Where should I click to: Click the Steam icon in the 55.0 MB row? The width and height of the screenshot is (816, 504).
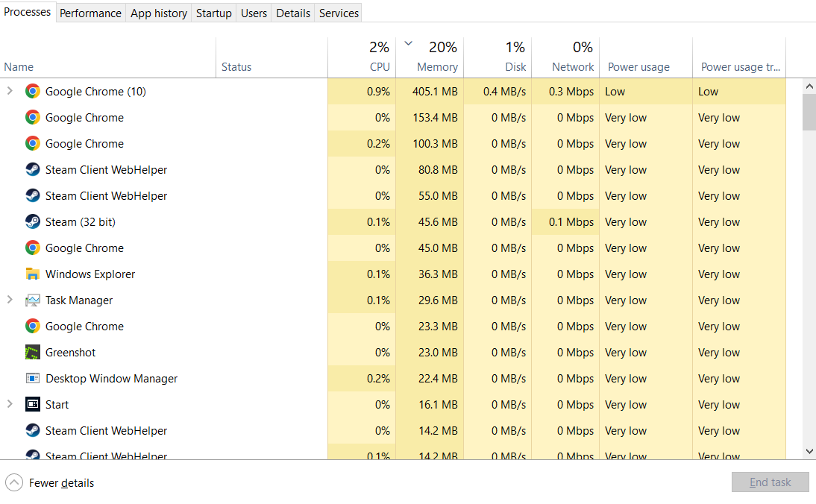(x=33, y=195)
